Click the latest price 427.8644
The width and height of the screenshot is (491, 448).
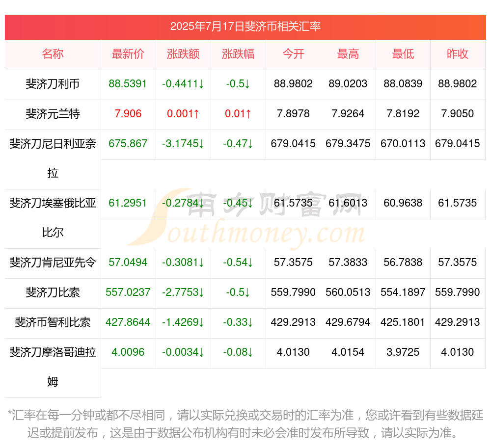pos(128,322)
